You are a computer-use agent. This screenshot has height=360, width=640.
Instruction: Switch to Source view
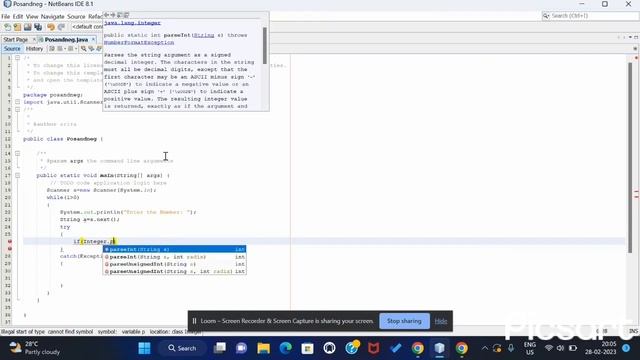(12, 49)
